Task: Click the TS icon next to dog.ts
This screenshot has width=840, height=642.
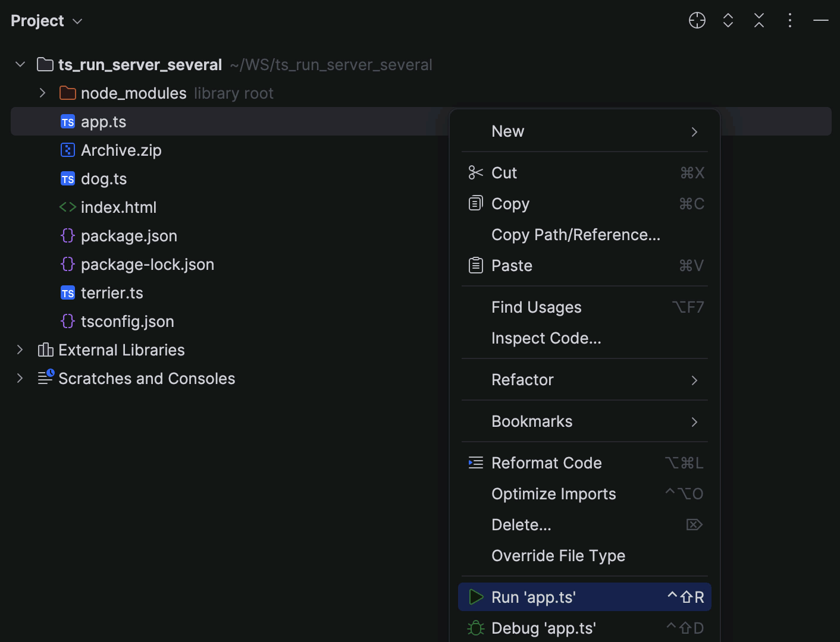Action: (x=67, y=178)
